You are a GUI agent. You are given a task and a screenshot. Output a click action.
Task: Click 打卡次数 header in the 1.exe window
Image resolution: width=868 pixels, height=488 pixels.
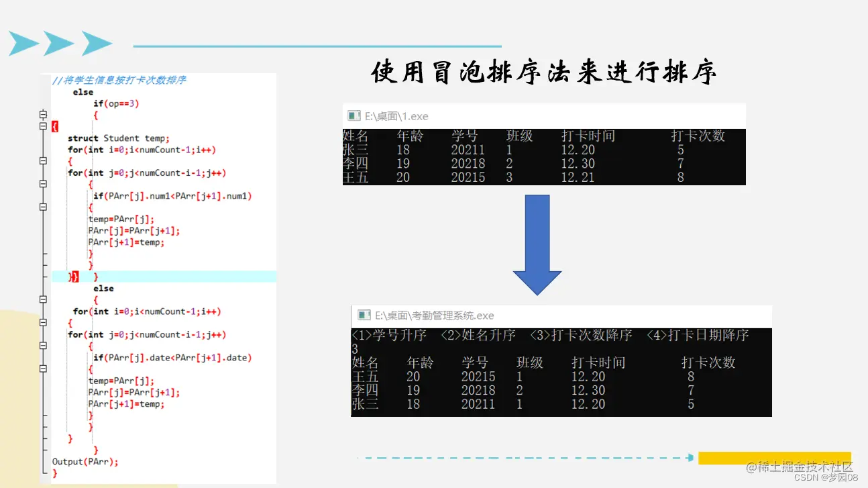(x=698, y=136)
